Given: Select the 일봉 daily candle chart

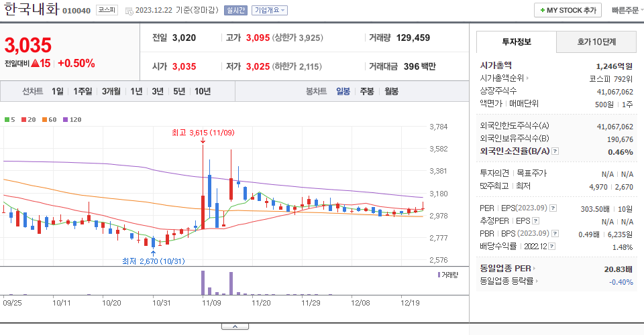Looking at the screenshot, I should click(x=343, y=91).
